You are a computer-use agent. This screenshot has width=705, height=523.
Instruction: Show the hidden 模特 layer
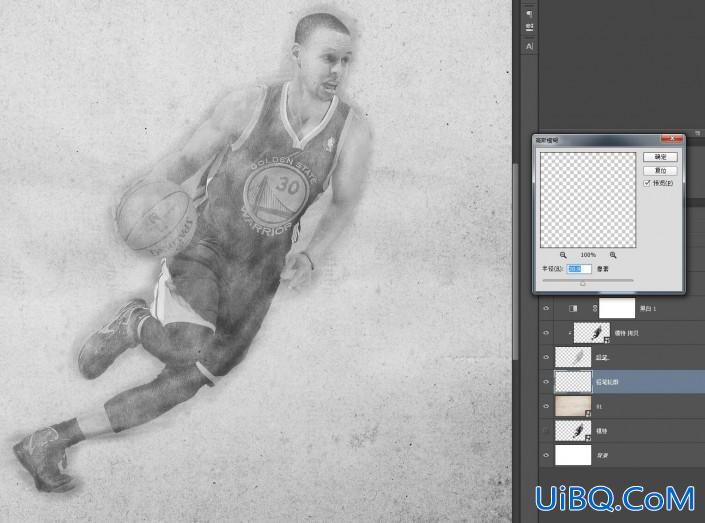click(x=546, y=431)
